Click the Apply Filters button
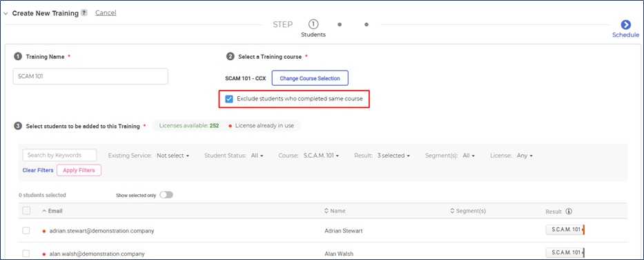The image size is (644, 260). [x=79, y=170]
